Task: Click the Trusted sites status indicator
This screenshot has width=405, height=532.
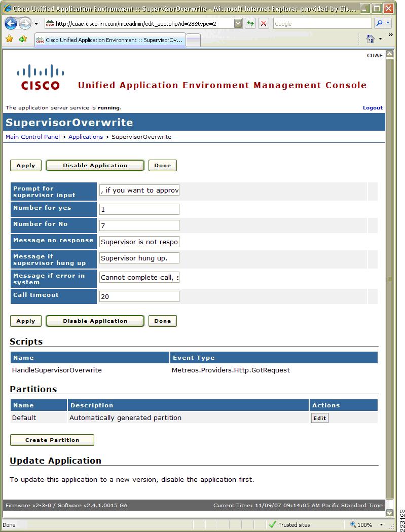Action: point(289,525)
